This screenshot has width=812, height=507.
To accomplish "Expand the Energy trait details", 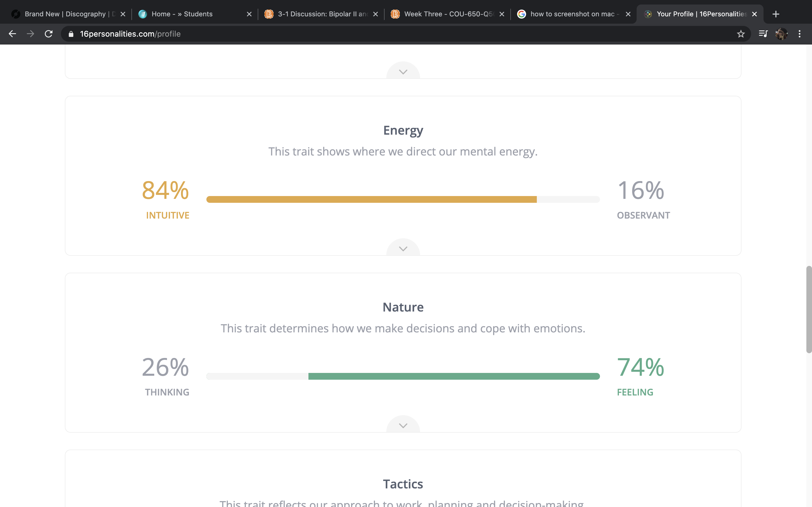I will 403,248.
